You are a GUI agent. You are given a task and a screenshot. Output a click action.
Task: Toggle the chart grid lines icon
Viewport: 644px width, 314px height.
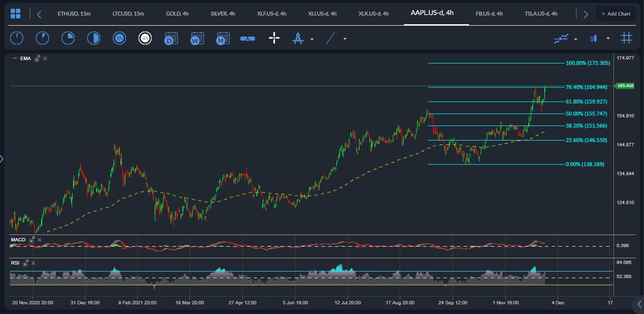pyautogui.click(x=627, y=38)
